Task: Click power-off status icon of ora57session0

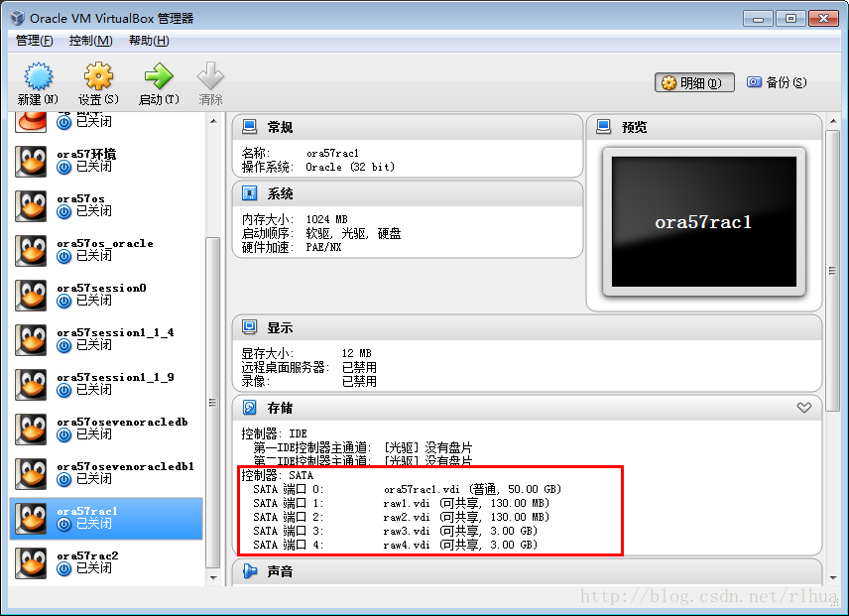Action: pos(63,302)
